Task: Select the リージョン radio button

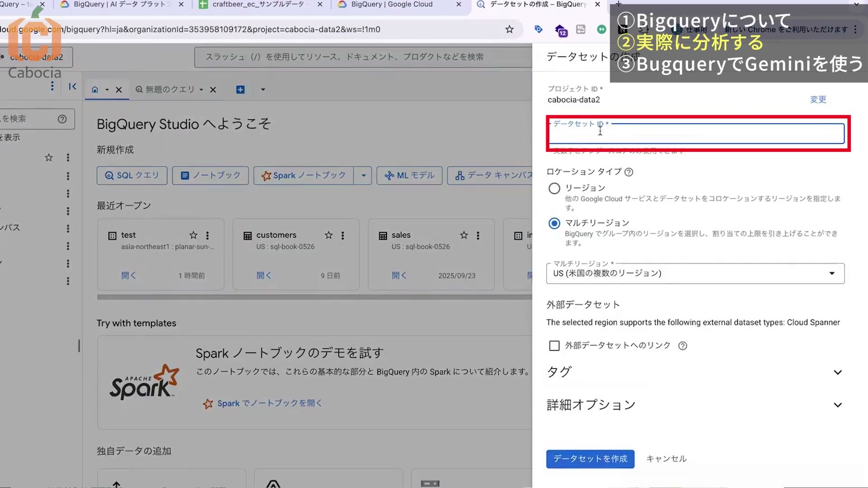Action: (554, 188)
